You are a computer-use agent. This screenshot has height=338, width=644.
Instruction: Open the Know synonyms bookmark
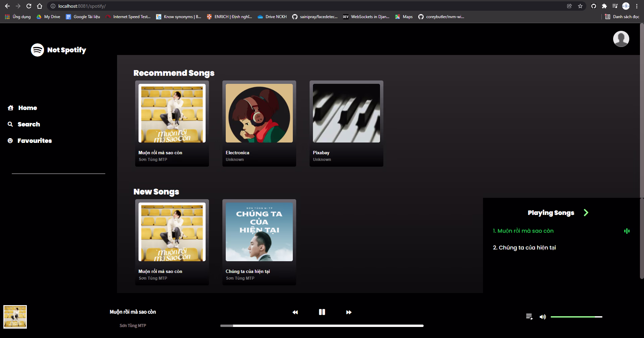click(178, 17)
